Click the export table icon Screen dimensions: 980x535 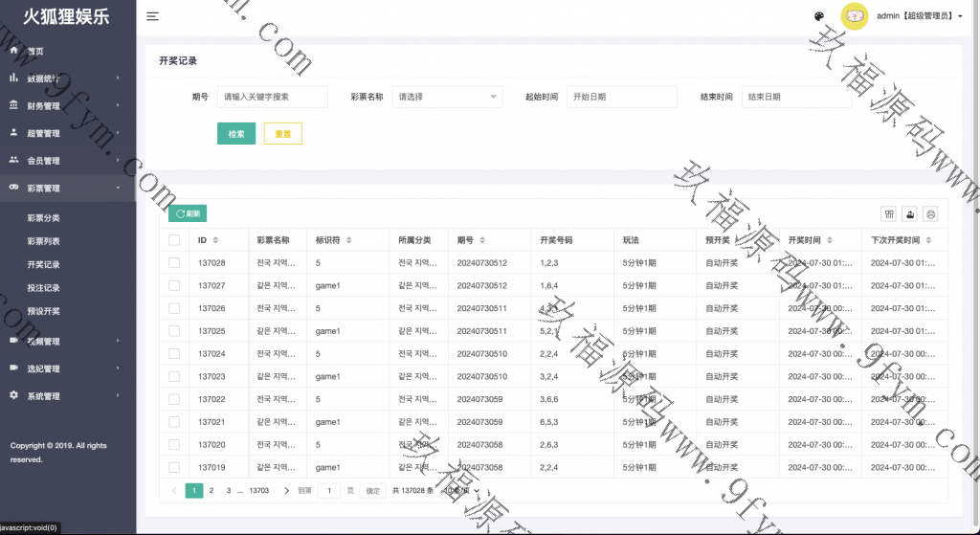click(909, 214)
